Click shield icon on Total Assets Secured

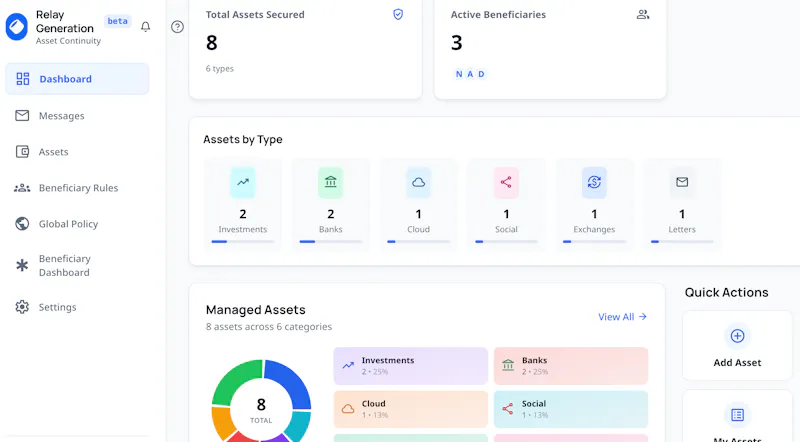[398, 14]
